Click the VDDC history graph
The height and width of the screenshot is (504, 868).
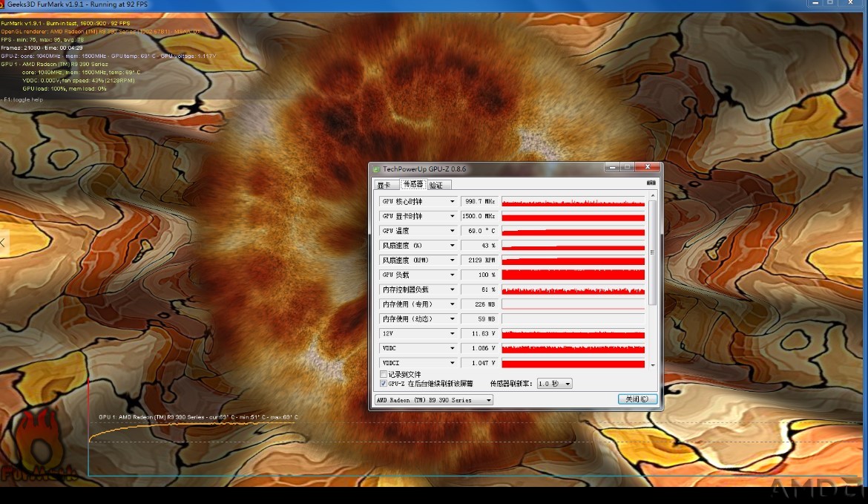[x=573, y=348]
